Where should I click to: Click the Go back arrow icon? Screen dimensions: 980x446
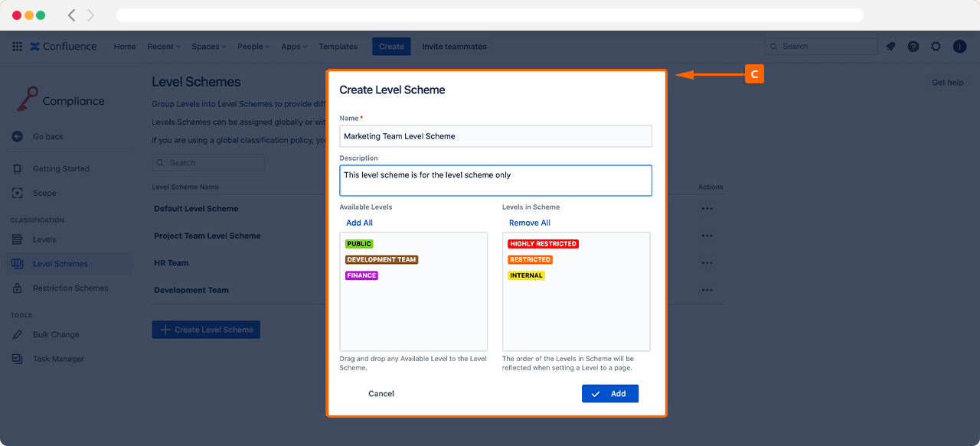(x=18, y=136)
